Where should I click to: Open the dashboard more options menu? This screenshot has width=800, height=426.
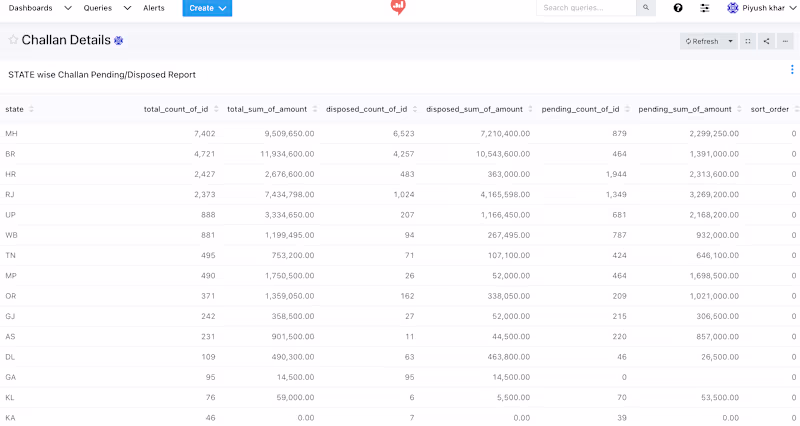pos(785,41)
